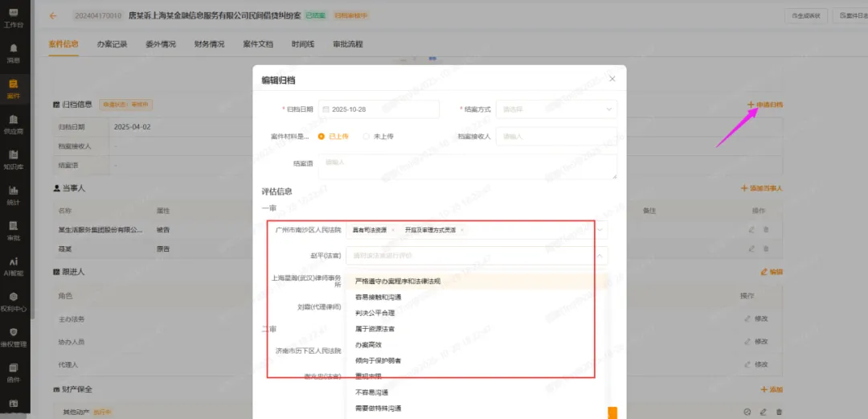Edit the 某生活服务集团 party row pencil icon
Viewport: 868px width, 419px height.
tap(751, 229)
